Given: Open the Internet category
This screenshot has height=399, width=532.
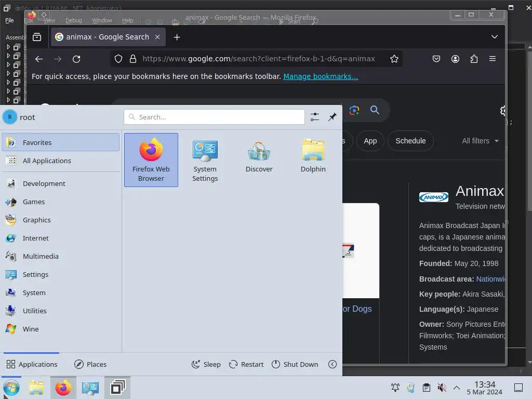Looking at the screenshot, I should click(61, 238).
